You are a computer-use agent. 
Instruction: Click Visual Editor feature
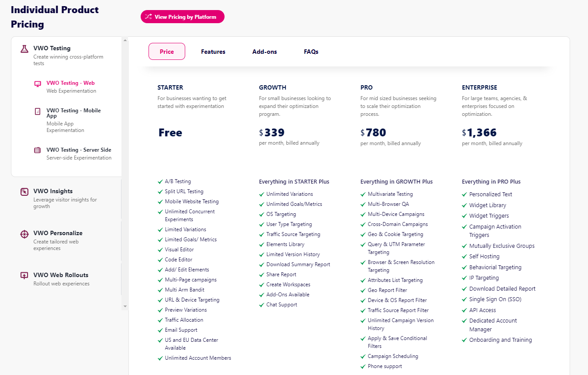179,250
